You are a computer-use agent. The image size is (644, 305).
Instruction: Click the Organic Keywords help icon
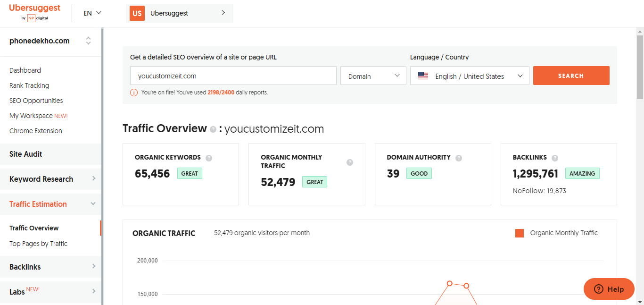(x=209, y=158)
